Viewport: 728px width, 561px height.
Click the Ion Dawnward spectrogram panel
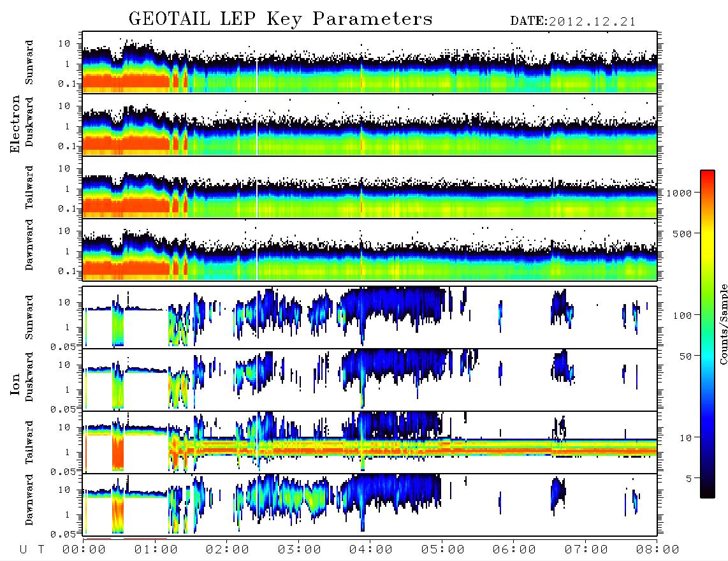pyautogui.click(x=370, y=505)
